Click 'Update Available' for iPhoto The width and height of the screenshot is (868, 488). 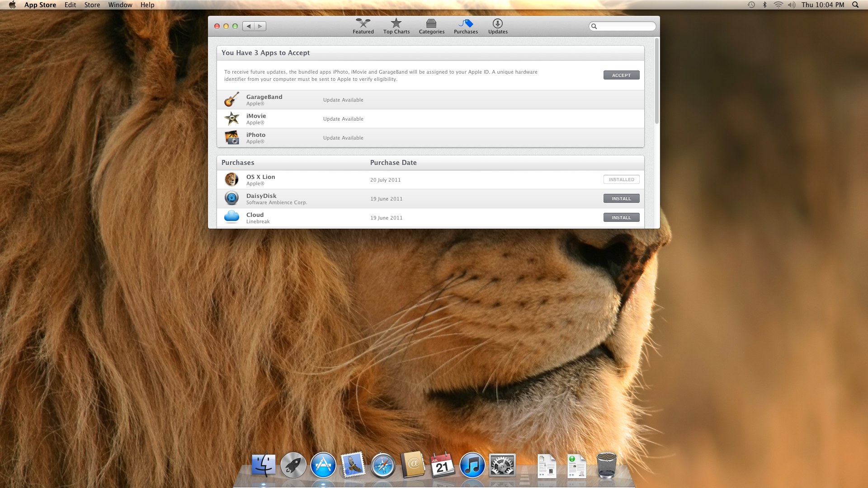click(343, 138)
